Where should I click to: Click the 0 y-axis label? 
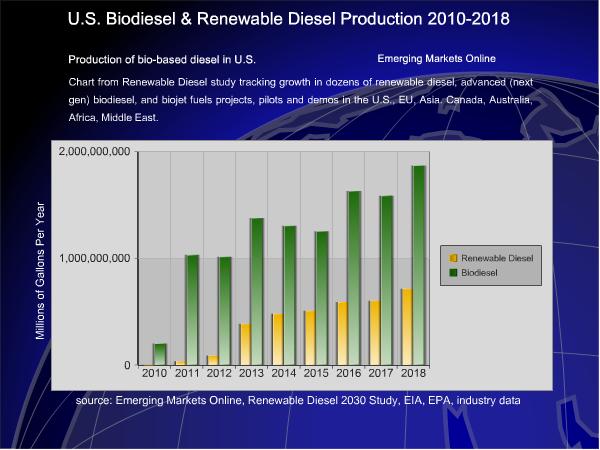click(x=127, y=365)
